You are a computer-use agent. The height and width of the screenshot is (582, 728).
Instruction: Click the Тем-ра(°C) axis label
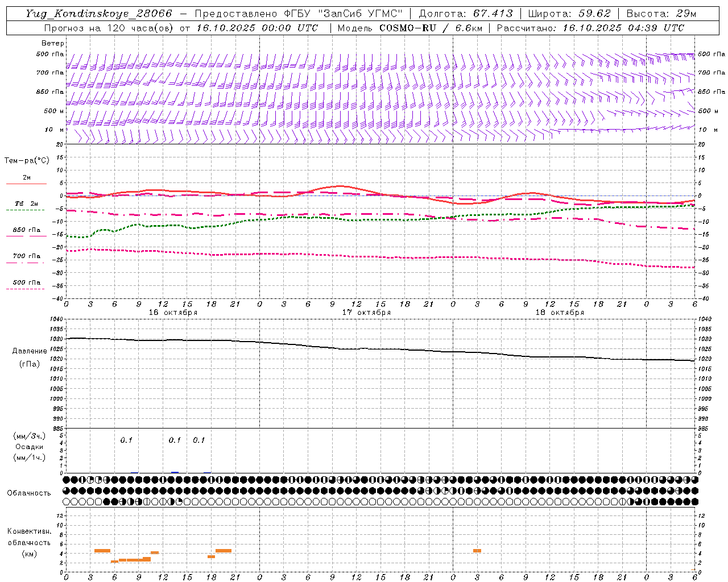click(27, 161)
